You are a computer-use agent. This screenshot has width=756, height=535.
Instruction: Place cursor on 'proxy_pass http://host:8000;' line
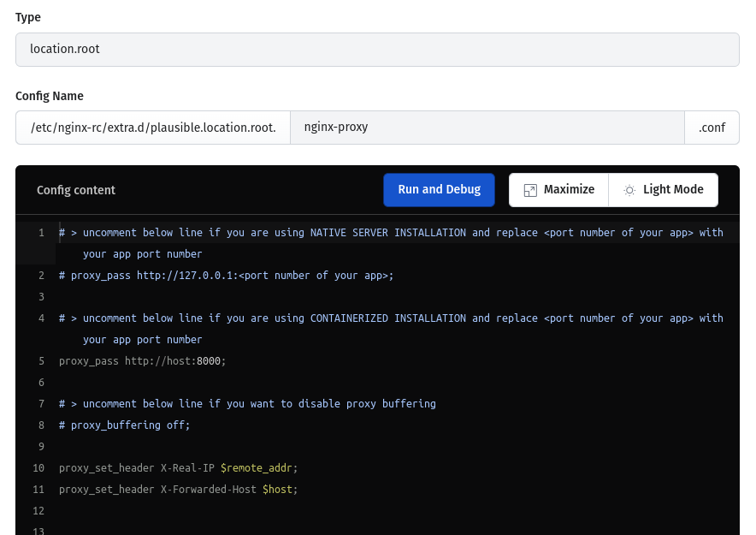point(142,361)
